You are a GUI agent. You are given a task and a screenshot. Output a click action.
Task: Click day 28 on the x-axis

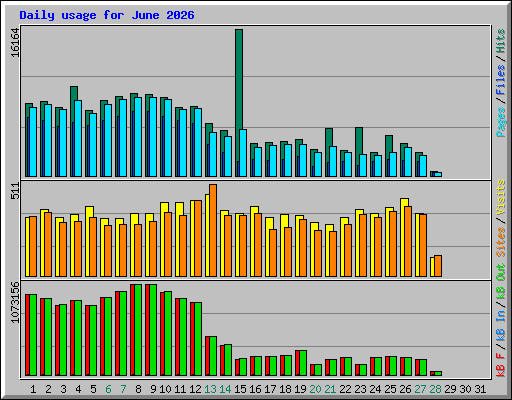[x=435, y=389]
